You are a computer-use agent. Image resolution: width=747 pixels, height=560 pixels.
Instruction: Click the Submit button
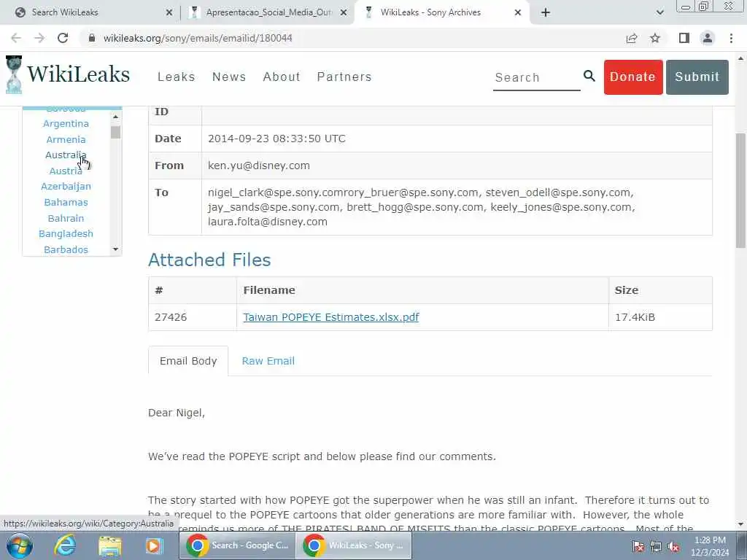pyautogui.click(x=697, y=77)
